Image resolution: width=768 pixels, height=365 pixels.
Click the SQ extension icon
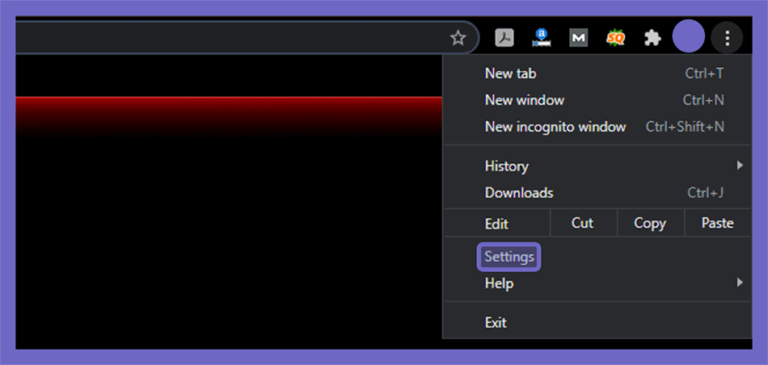pos(615,38)
